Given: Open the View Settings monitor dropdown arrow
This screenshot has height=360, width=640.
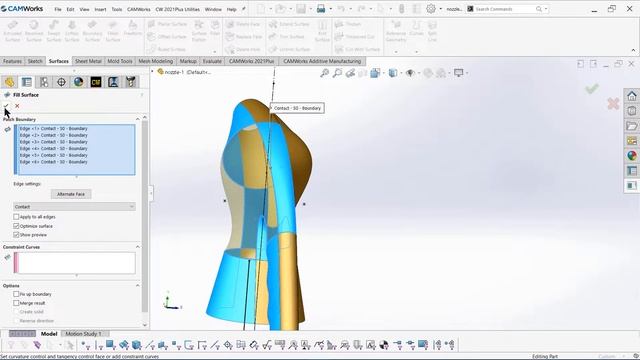Looking at the screenshot, I should (x=467, y=73).
